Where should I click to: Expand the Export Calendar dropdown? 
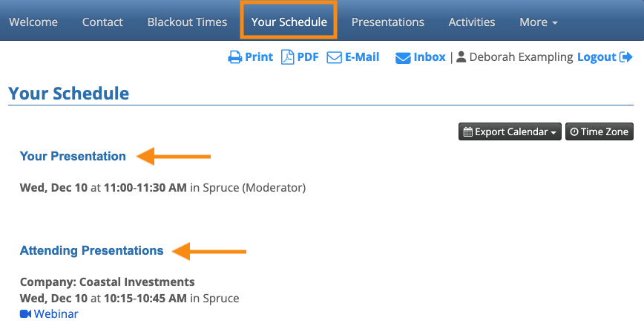pyautogui.click(x=510, y=132)
